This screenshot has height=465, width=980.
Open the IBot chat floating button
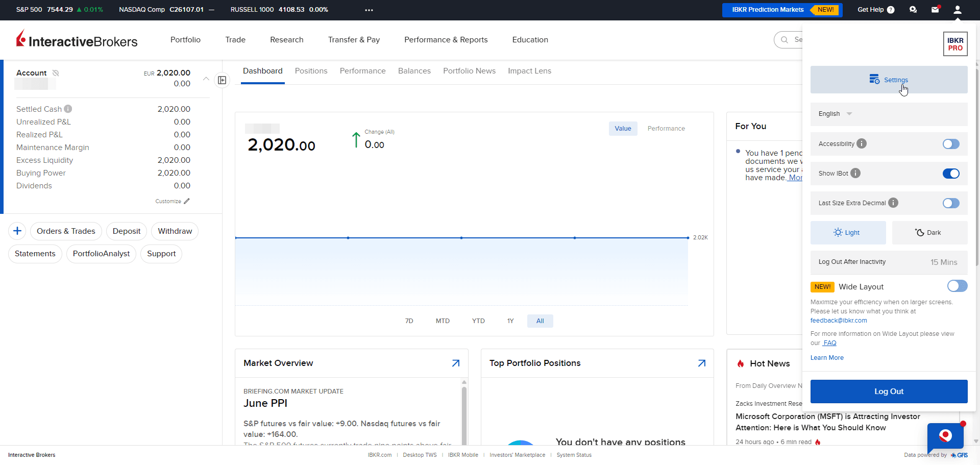click(x=945, y=436)
